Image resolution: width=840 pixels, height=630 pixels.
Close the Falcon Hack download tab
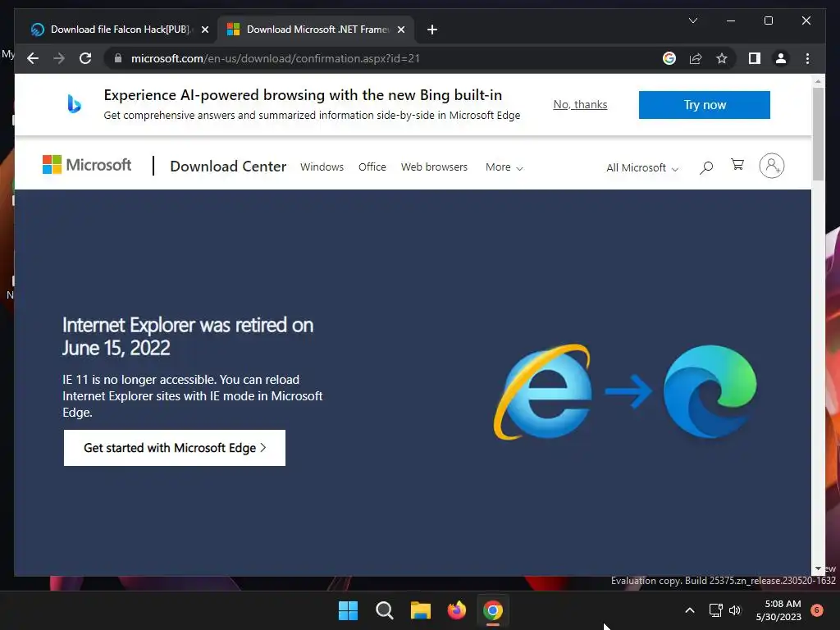tap(204, 30)
